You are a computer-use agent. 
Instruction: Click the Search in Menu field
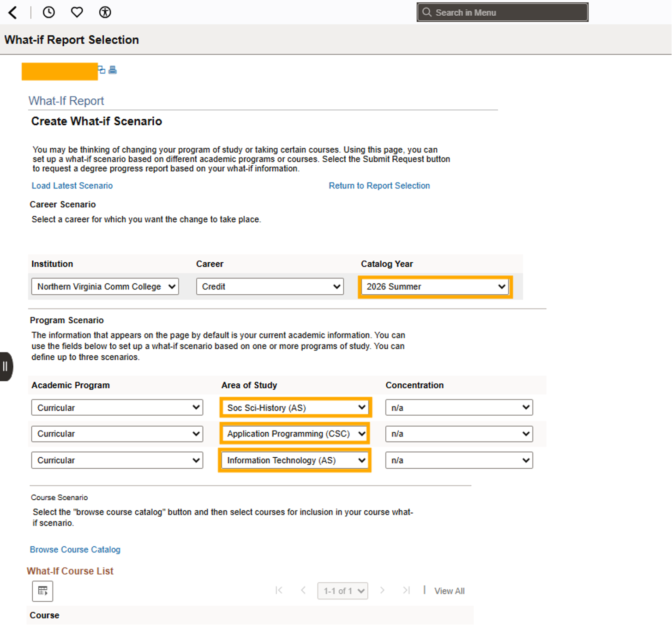[503, 12]
